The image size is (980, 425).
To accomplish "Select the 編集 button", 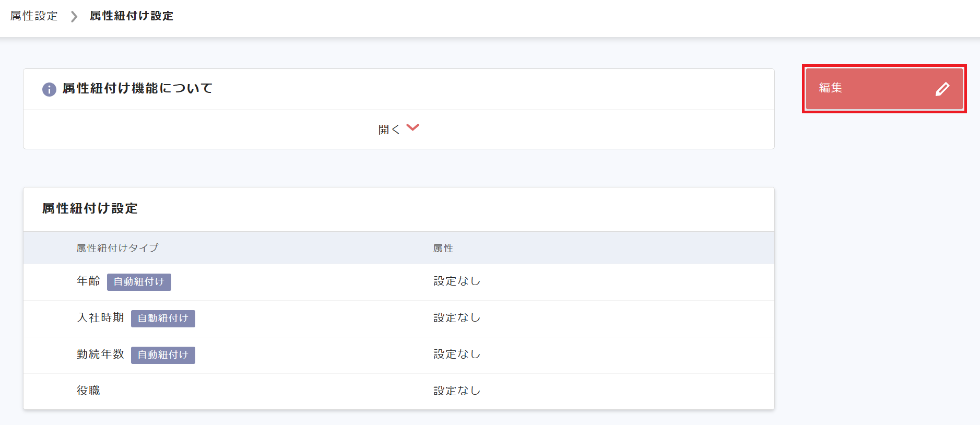I will pyautogui.click(x=884, y=89).
